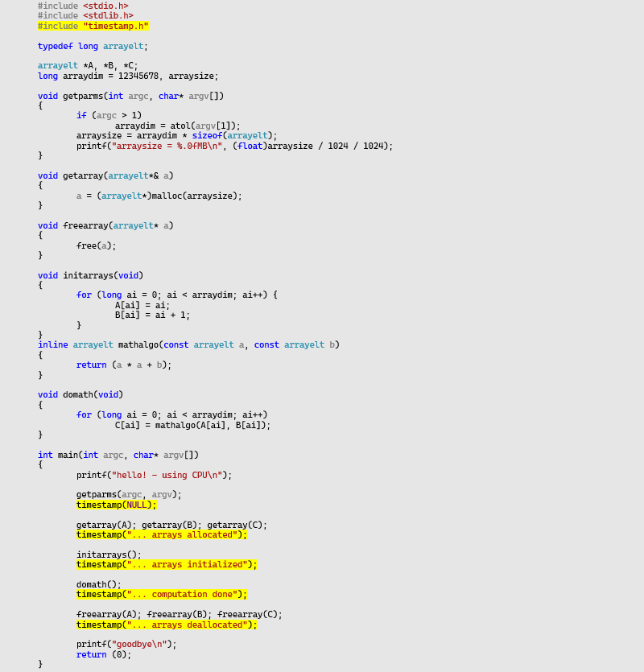644x672 pixels.
Task: Click the arraysize = arraydim * sizeof line
Action: [x=176, y=135]
